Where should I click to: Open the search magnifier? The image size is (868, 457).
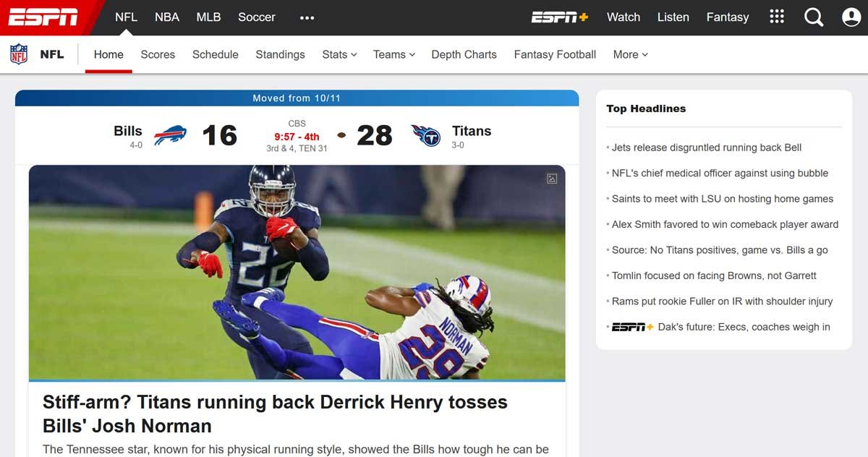click(x=814, y=17)
